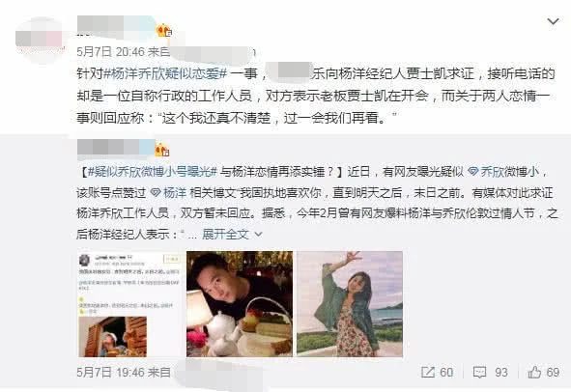Click the crown badge beside the poster's name
The image size is (571, 392).
point(164,31)
